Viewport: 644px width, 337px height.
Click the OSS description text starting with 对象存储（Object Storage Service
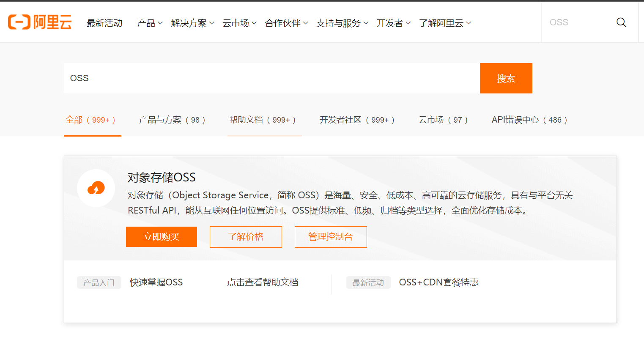click(x=350, y=203)
